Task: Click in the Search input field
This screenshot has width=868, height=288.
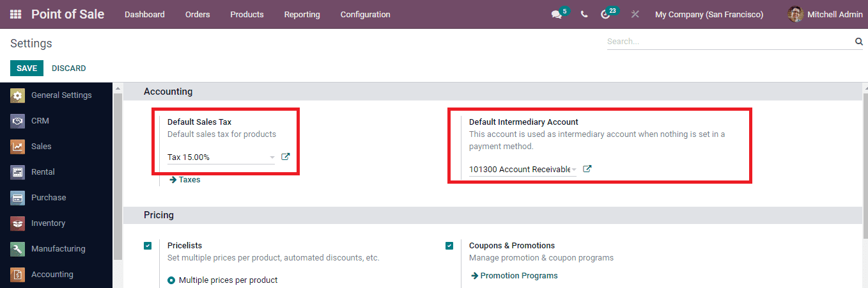Action: pos(727,42)
